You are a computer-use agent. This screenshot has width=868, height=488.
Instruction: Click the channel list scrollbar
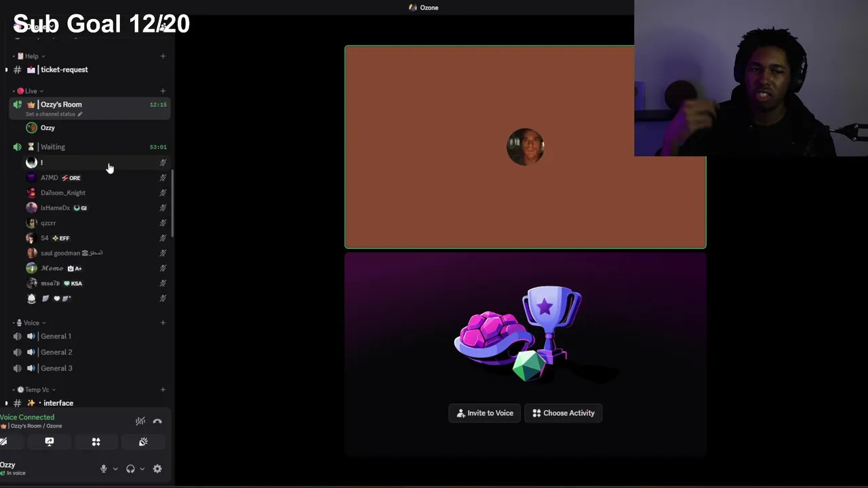point(173,203)
